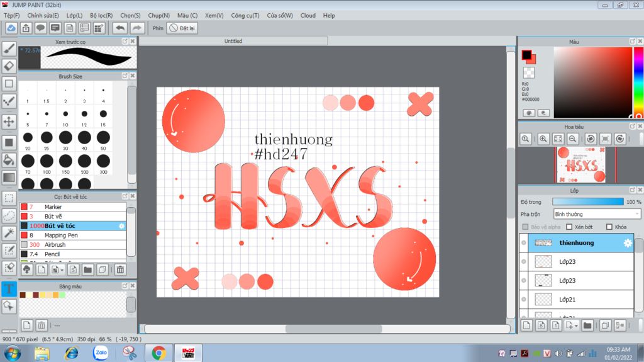Open thienhuong layer settings gear
The height and width of the screenshot is (362, 644).
[628, 243]
